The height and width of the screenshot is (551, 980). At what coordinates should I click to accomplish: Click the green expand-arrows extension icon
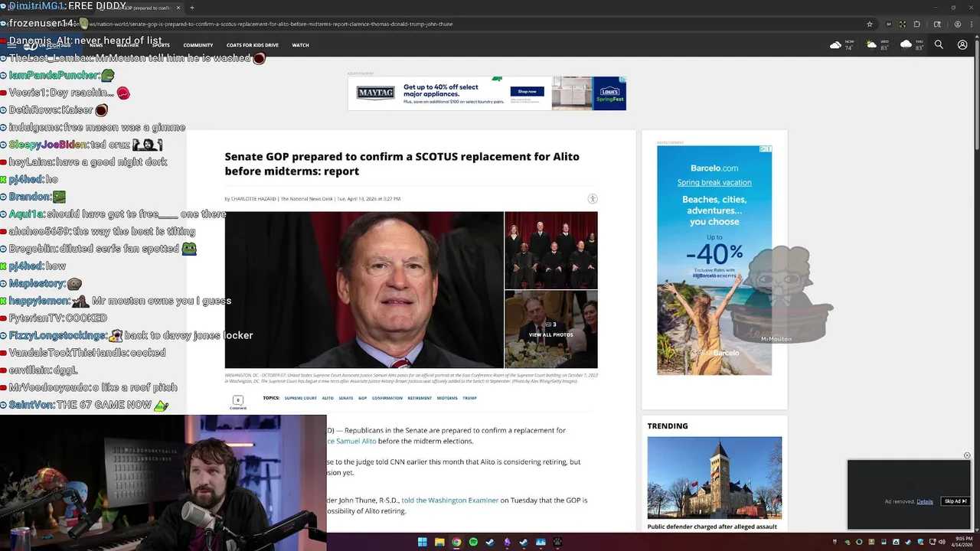(902, 24)
